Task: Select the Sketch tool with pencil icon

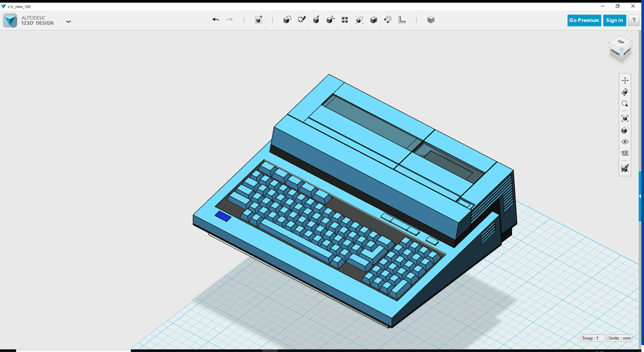Action: click(x=301, y=20)
